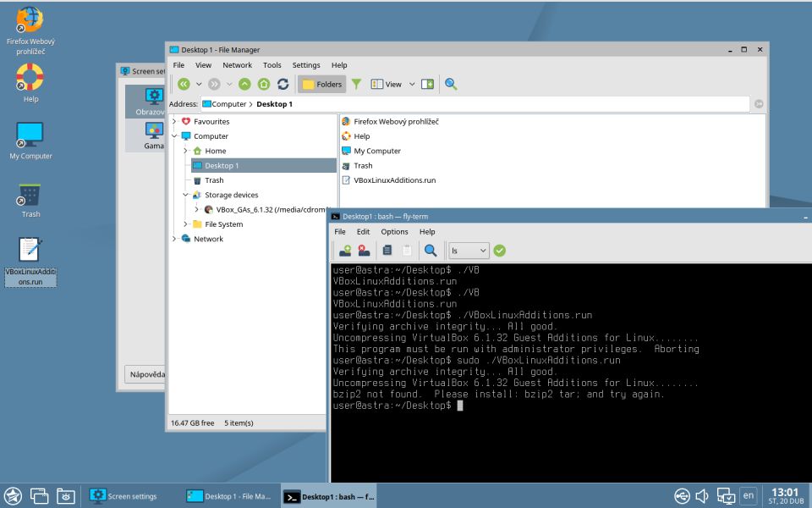Select VBoxLinuxAdditions.run desktop file
Viewport: 812px width, 508px height.
(x=30, y=262)
